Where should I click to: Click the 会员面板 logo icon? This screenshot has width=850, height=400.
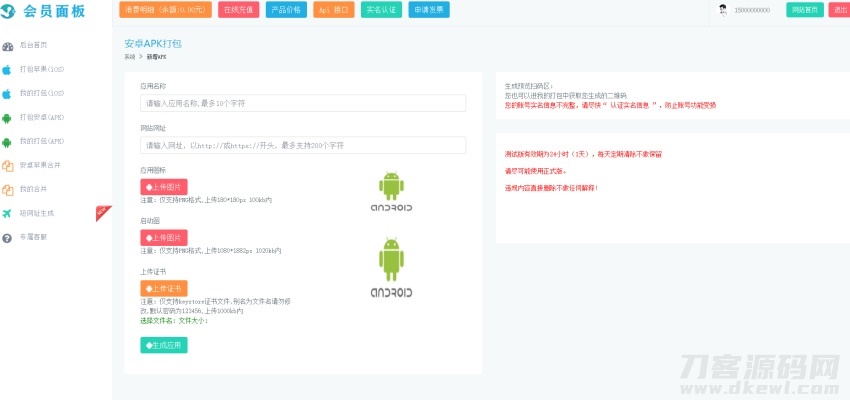tap(10, 11)
